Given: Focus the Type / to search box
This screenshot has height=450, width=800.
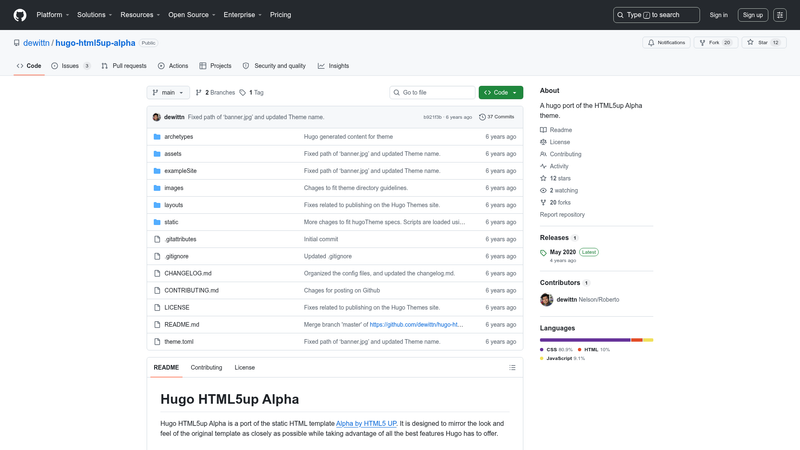Looking at the screenshot, I should click(656, 15).
